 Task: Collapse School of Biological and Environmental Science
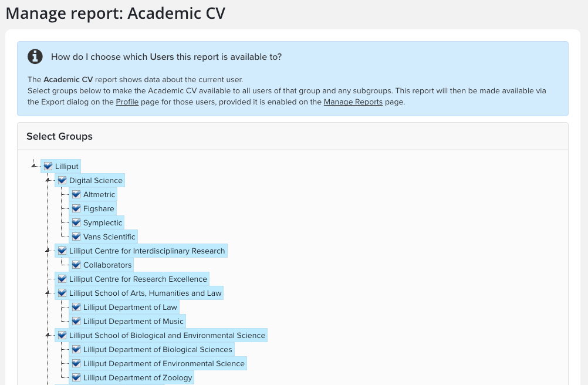48,335
